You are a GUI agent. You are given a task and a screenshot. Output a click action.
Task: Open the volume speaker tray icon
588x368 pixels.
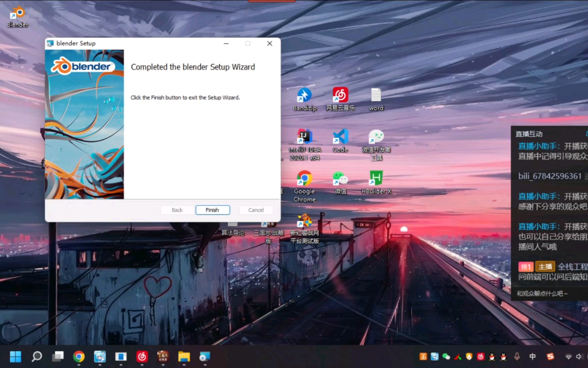click(579, 356)
